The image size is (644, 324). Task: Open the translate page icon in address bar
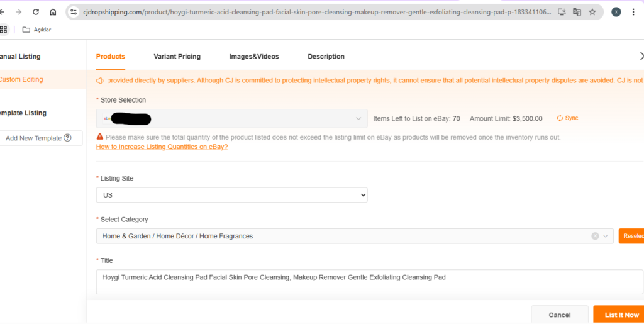[x=577, y=12]
